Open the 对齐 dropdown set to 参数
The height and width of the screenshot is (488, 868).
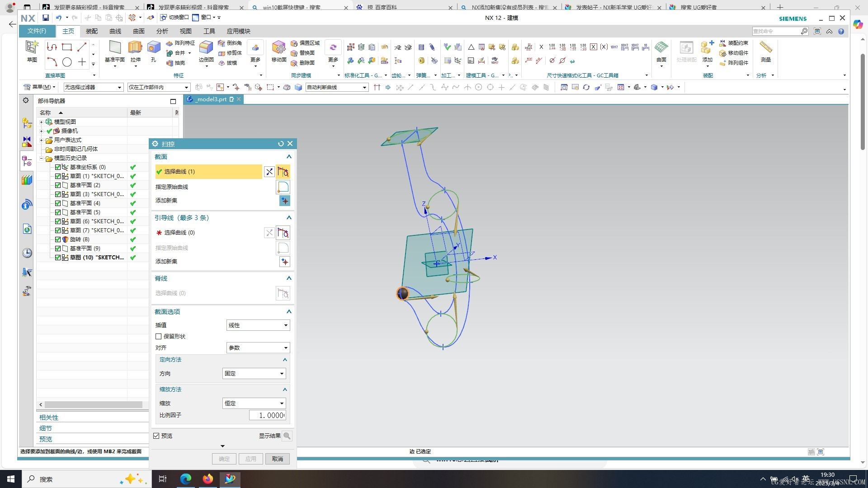point(258,348)
